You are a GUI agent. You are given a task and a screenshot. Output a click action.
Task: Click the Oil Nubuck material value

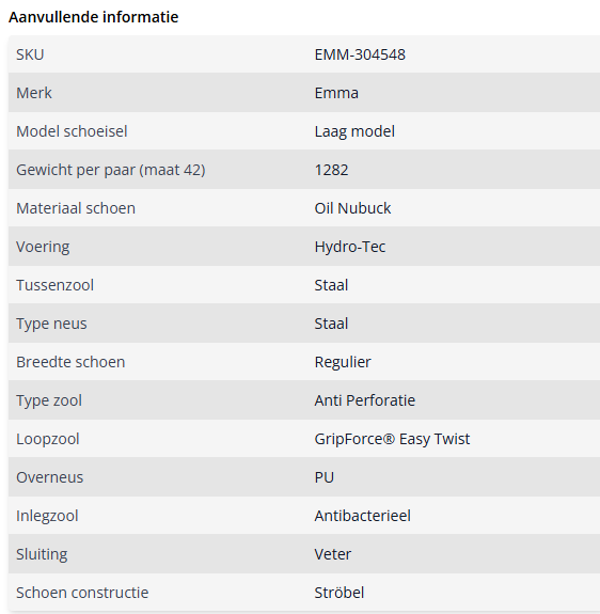click(353, 208)
